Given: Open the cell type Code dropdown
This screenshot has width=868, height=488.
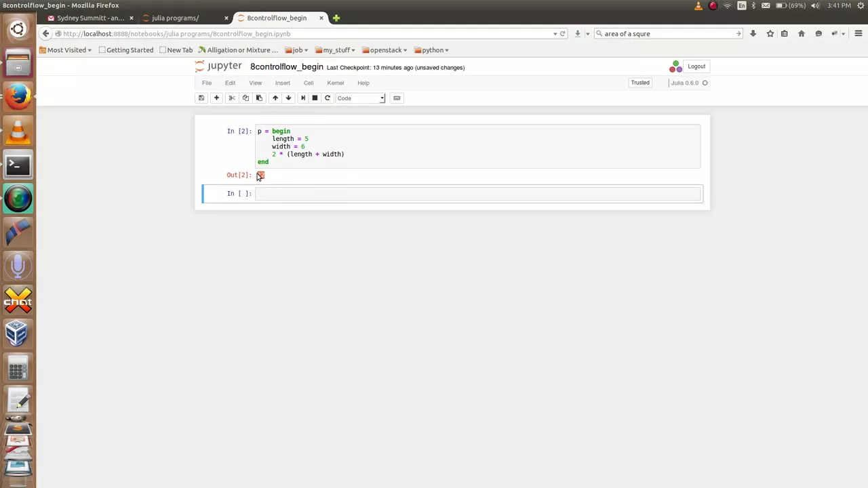Looking at the screenshot, I should (360, 98).
